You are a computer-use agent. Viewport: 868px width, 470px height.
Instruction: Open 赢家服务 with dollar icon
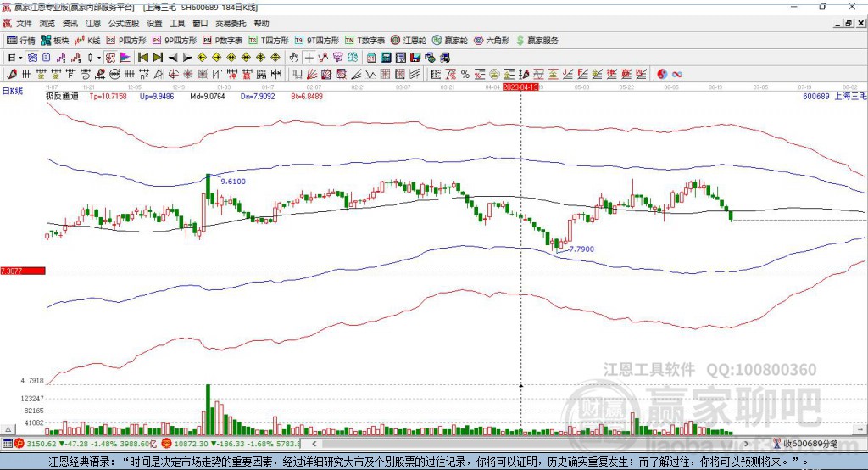pyautogui.click(x=537, y=41)
